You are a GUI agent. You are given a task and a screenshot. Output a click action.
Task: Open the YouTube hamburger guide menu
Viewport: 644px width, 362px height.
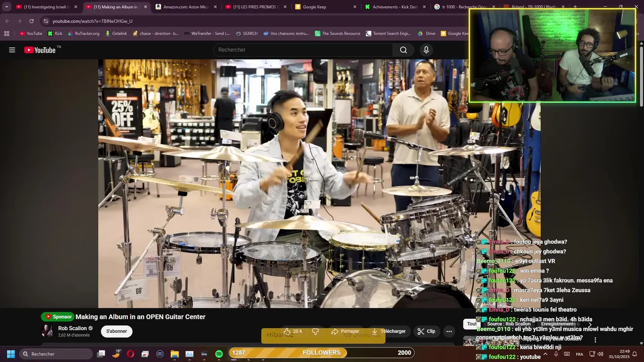(x=12, y=50)
